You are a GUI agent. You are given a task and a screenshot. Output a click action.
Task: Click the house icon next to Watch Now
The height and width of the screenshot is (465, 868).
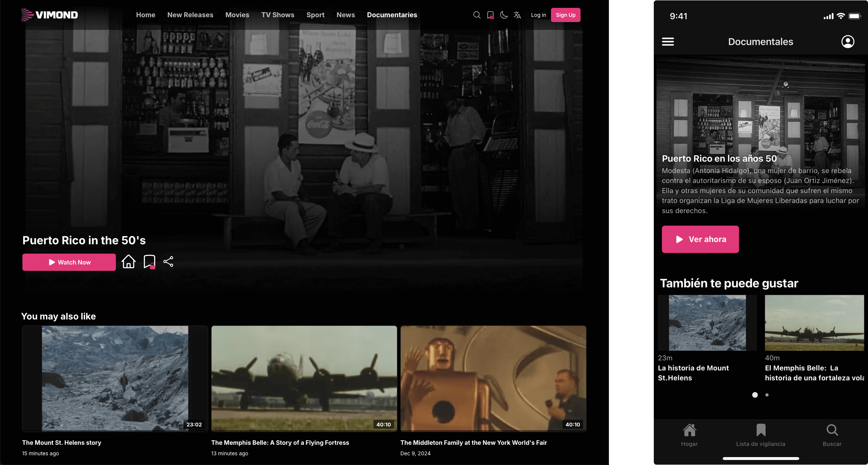129,261
